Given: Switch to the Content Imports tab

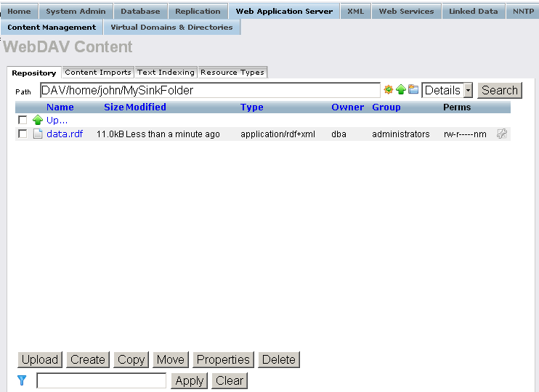Looking at the screenshot, I should click(x=98, y=73).
